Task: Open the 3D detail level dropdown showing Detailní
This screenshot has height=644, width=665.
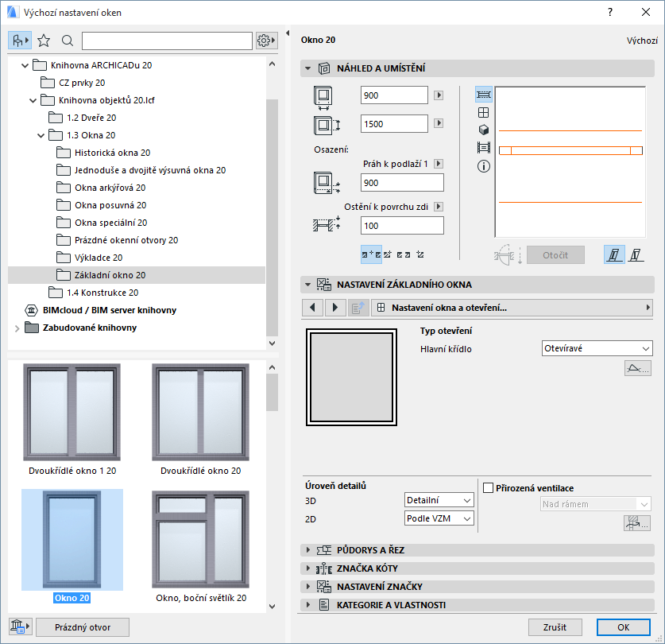Action: [x=438, y=500]
